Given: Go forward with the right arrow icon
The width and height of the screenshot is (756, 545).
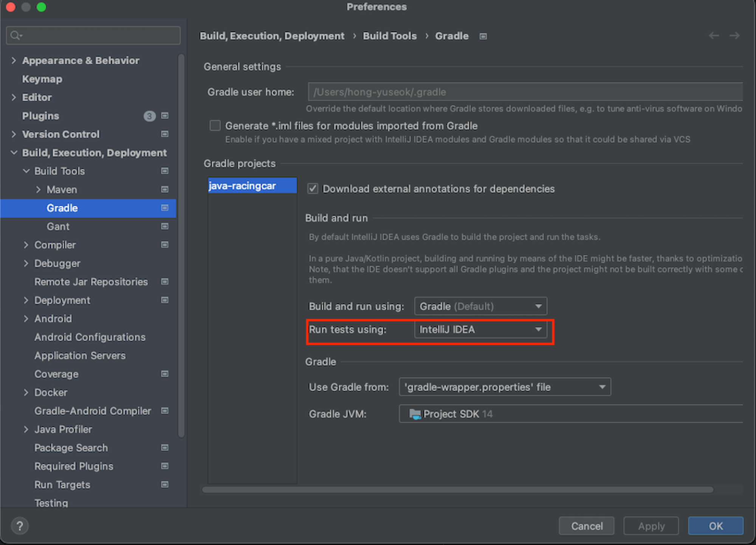Looking at the screenshot, I should pyautogui.click(x=734, y=36).
